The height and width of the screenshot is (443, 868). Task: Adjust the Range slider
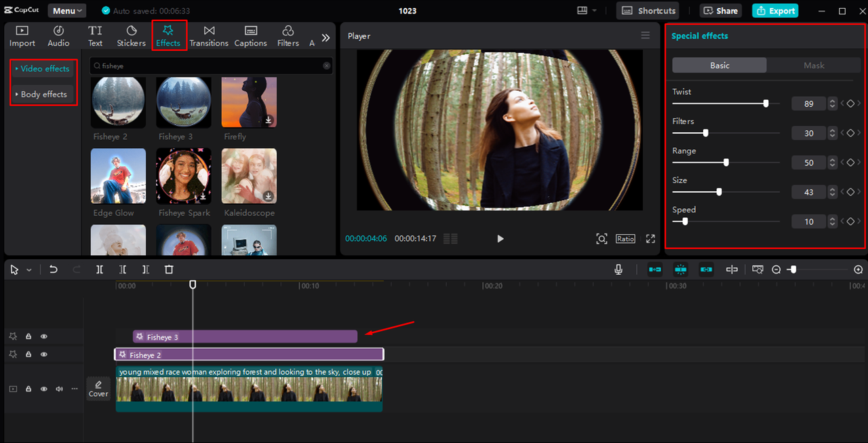point(726,163)
